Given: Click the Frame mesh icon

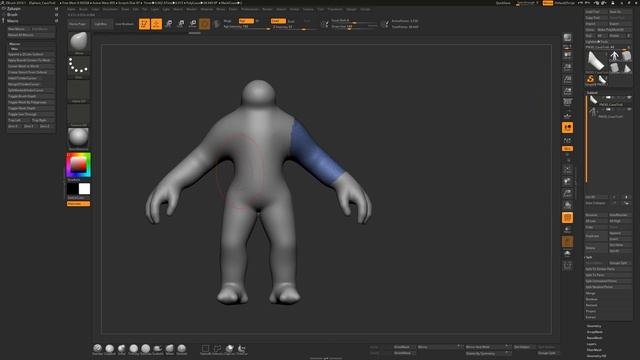Looking at the screenshot, I should click(567, 169).
